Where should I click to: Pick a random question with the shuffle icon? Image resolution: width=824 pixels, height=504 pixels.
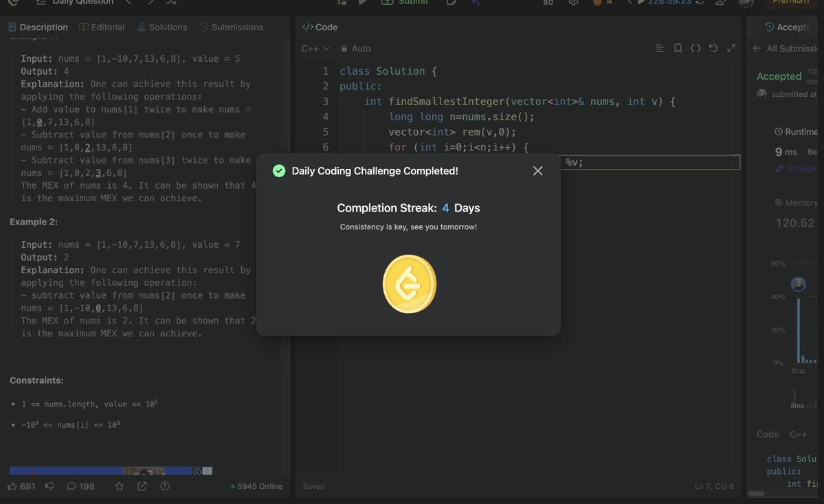click(x=171, y=3)
